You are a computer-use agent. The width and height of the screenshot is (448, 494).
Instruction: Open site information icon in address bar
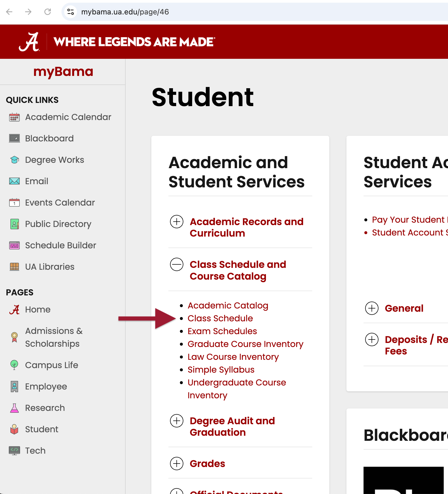pos(71,12)
